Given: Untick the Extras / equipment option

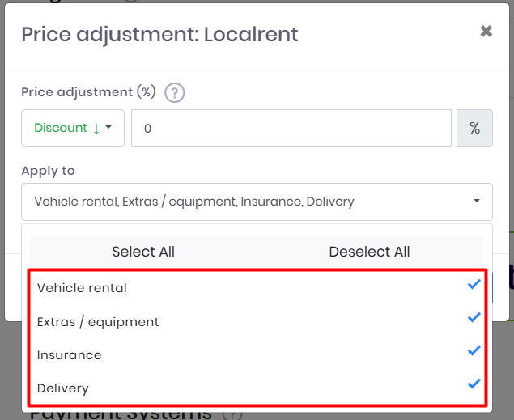Looking at the screenshot, I should (98, 321).
